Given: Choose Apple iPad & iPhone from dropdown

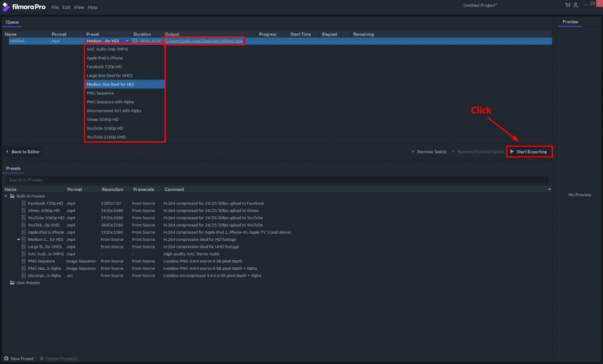Looking at the screenshot, I should 125,58.
